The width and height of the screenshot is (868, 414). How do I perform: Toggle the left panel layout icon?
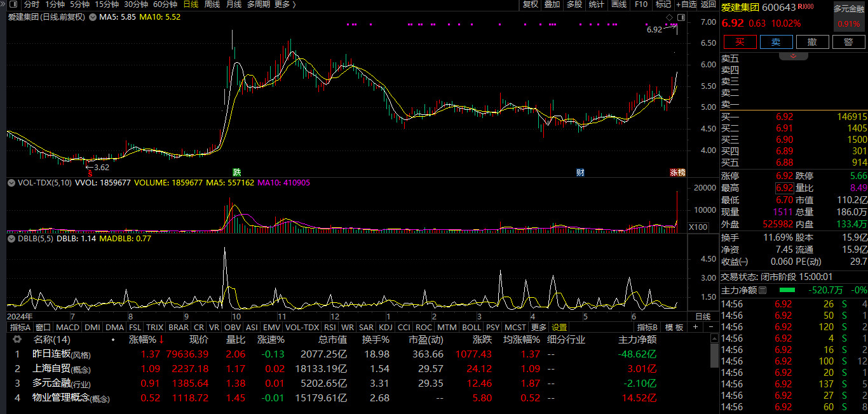pyautogui.click(x=13, y=4)
